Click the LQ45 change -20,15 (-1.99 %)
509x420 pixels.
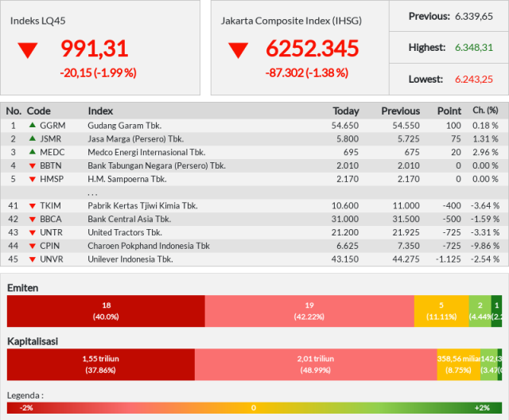[x=98, y=72]
